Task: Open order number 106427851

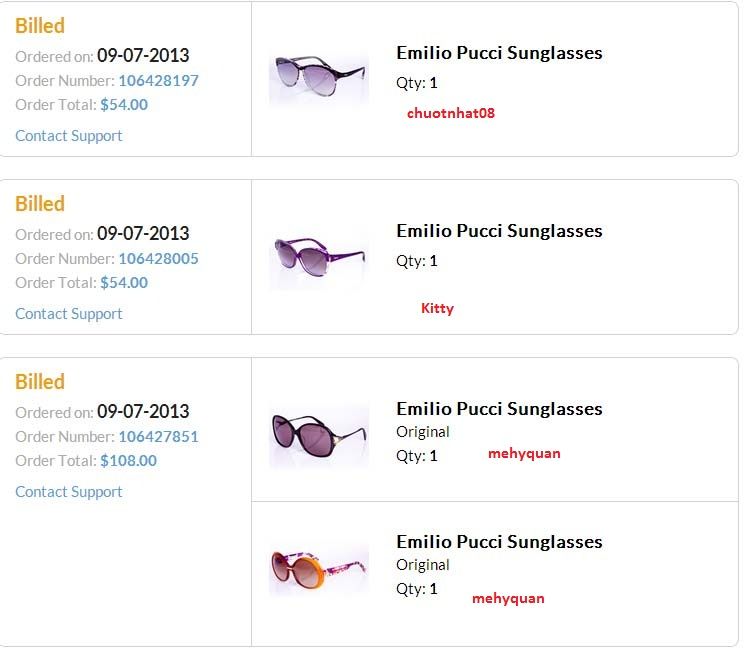Action: tap(158, 436)
